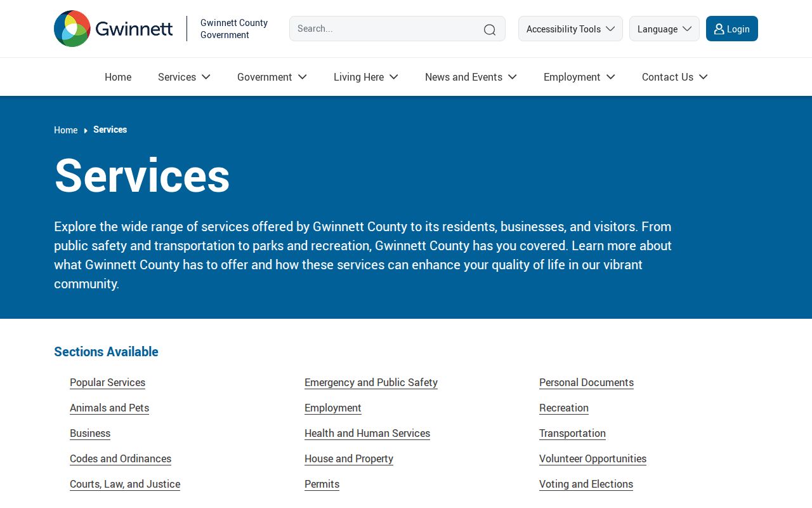Go to Home in navigation bar

click(118, 77)
